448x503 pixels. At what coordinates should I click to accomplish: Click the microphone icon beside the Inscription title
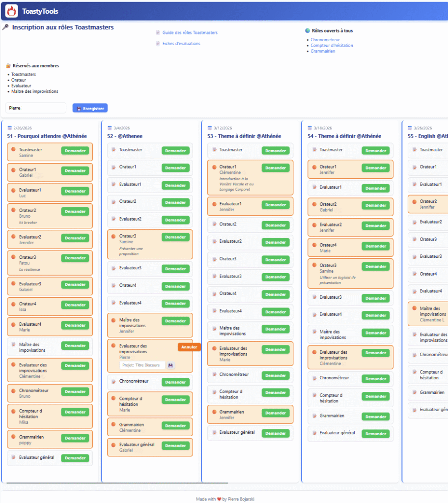pyautogui.click(x=5, y=28)
